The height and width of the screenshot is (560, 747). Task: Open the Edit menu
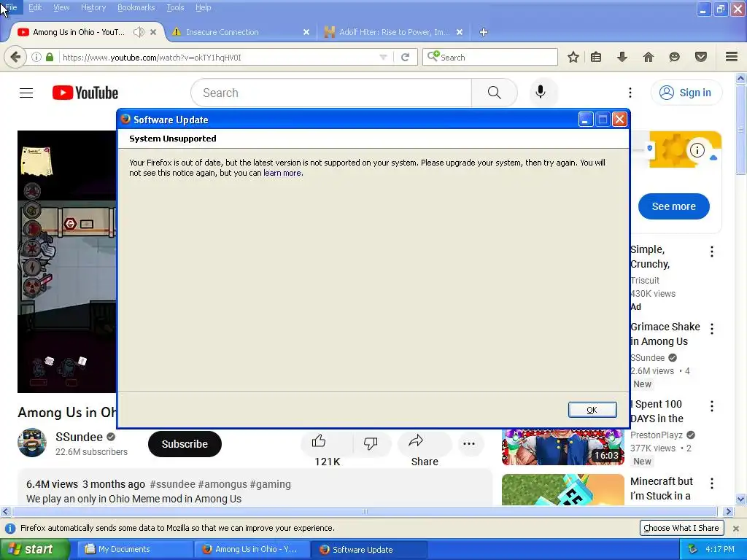pos(35,7)
